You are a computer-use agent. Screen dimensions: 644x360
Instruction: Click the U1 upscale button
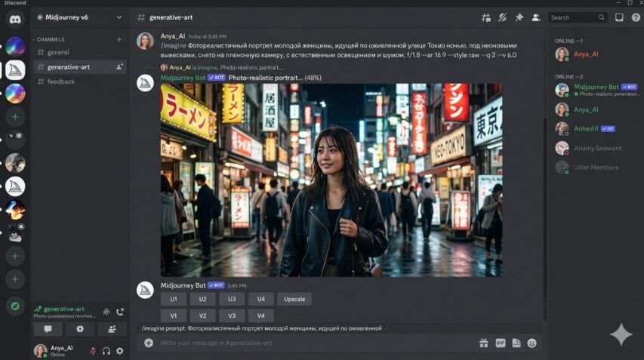[x=174, y=300]
